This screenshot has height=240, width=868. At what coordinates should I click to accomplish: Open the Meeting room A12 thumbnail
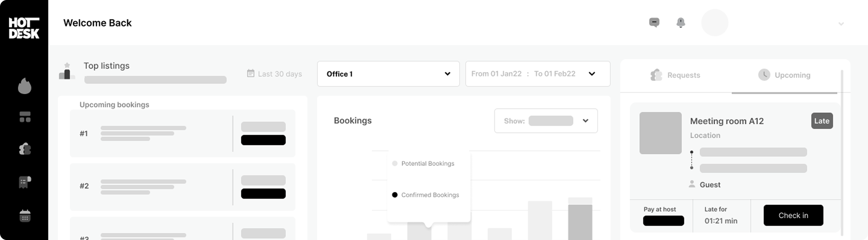(x=661, y=133)
